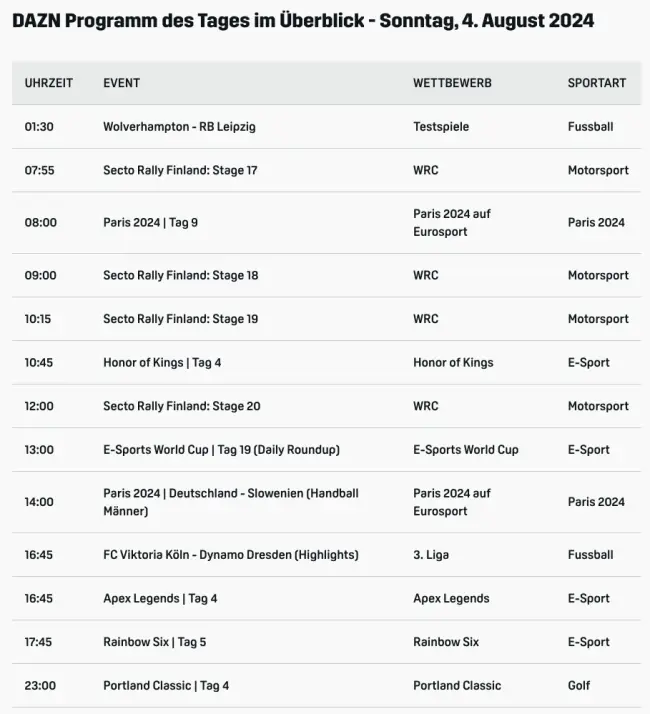650x714 pixels.
Task: Click the UHRZEIT column header
Action: [48, 83]
